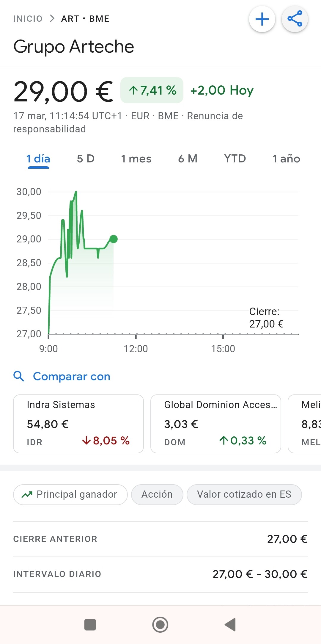Image resolution: width=321 pixels, height=644 pixels.
Task: Click the green current-price dot on chart
Action: tap(114, 239)
